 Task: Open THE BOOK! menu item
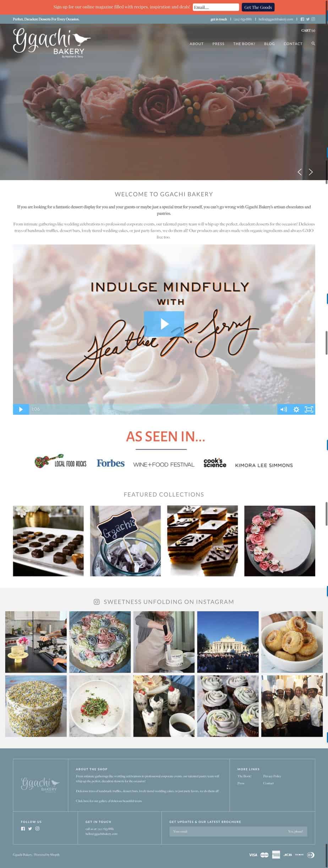click(x=244, y=44)
